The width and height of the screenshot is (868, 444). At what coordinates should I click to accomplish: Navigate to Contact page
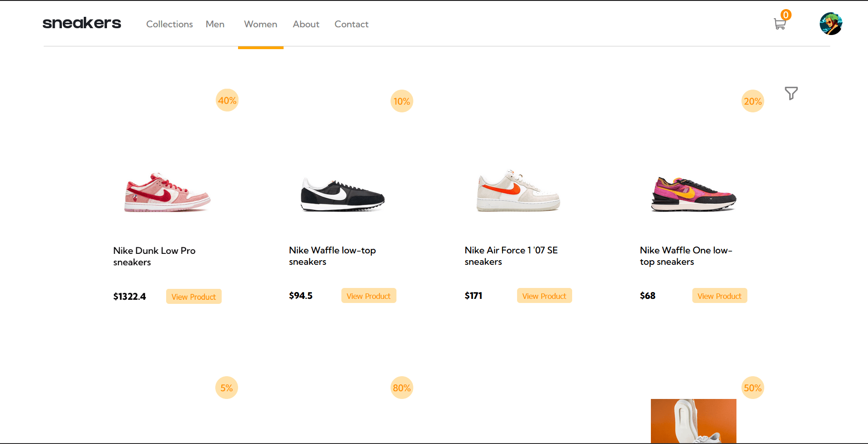click(351, 24)
